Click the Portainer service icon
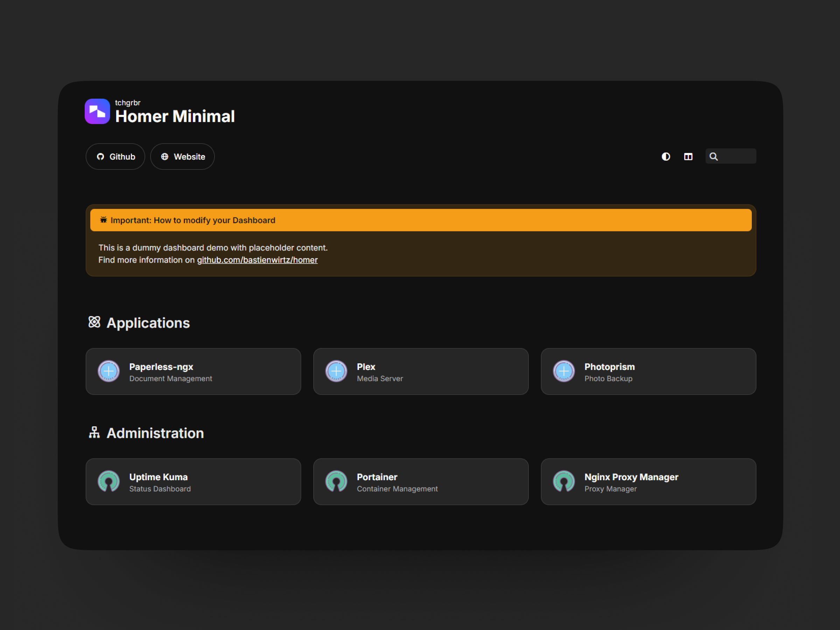The height and width of the screenshot is (630, 840). (336, 481)
